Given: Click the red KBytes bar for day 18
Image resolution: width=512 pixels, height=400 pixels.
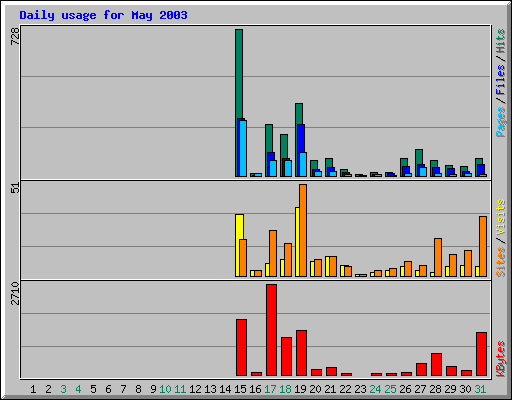Looking at the screenshot, I should [x=286, y=356].
